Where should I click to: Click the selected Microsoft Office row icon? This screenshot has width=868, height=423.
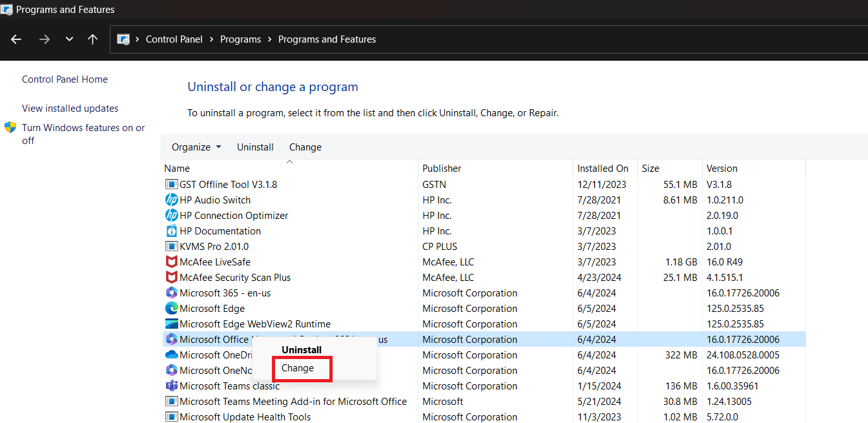click(x=171, y=340)
